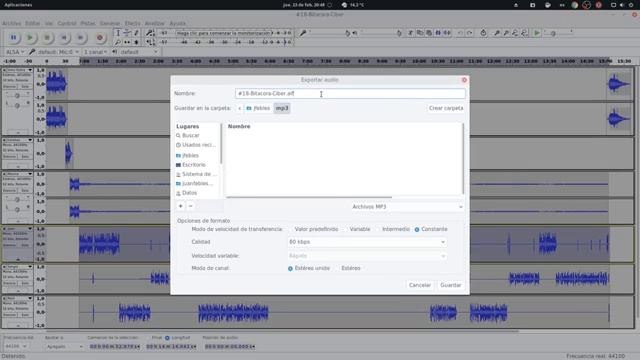Select the Multi-tool asterisk icon
This screenshot has width=640, height=360.
[x=136, y=42]
